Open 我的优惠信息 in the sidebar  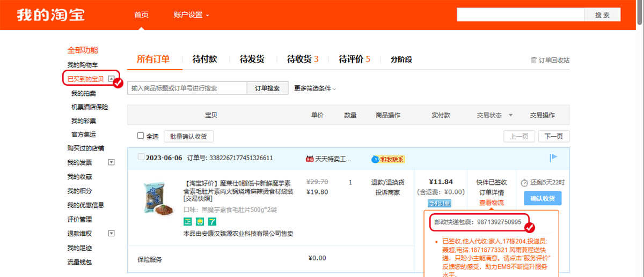(85, 205)
